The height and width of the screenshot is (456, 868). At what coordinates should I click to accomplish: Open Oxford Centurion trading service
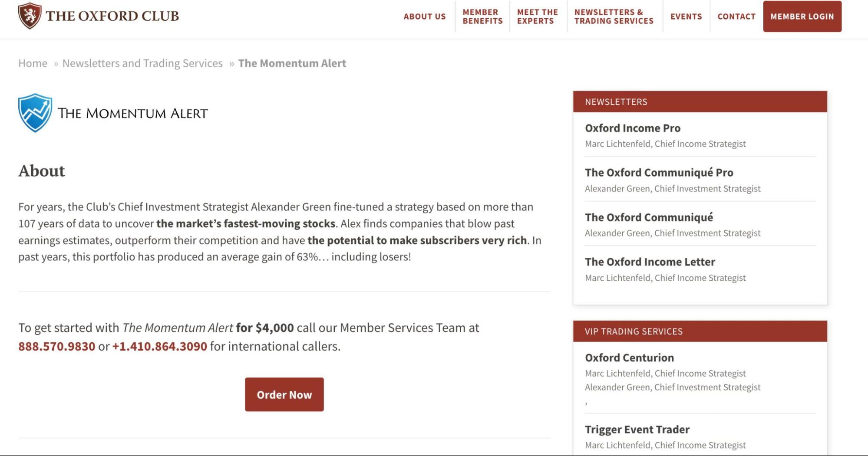[629, 358]
